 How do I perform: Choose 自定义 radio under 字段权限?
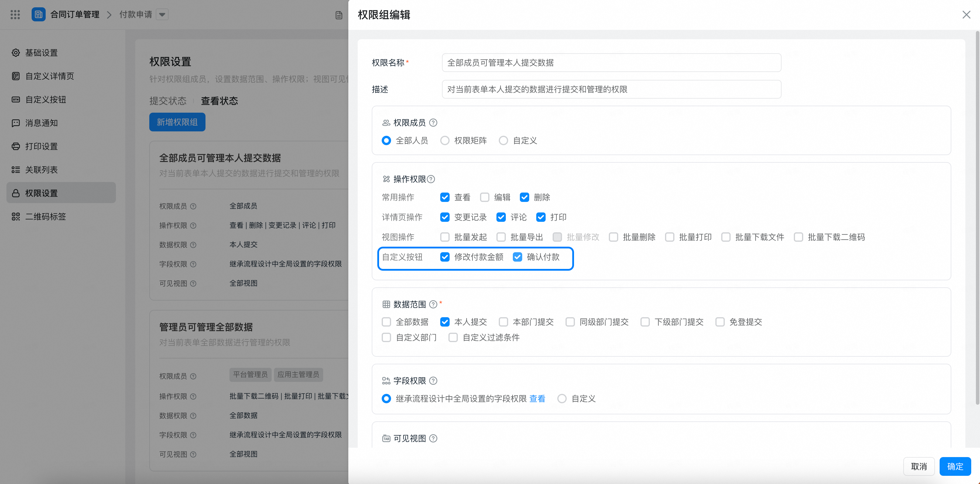click(562, 399)
